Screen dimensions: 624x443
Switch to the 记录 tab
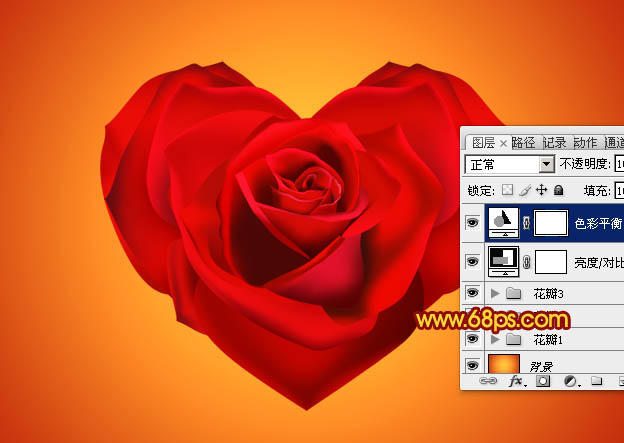point(554,142)
